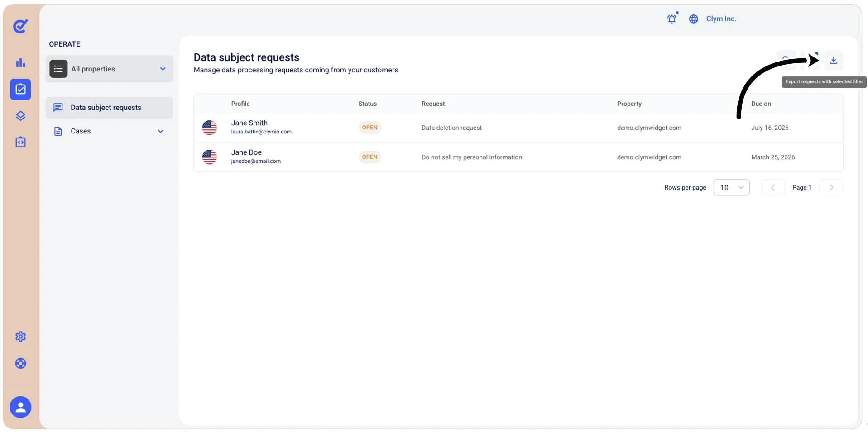Image resolution: width=868 pixels, height=432 pixels.
Task: Click the US flag beside Jane Doe
Action: tap(209, 157)
